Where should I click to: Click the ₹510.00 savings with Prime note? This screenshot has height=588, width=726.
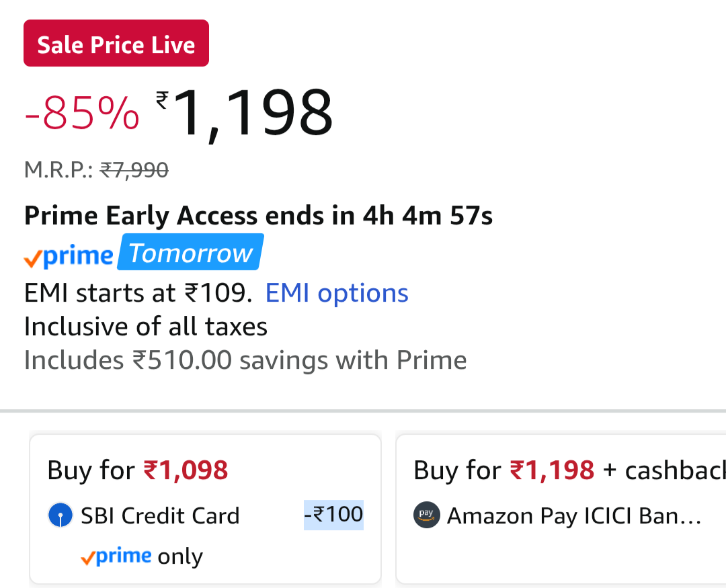click(x=245, y=361)
